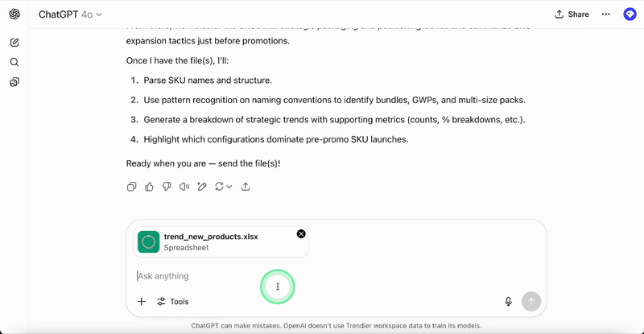The width and height of the screenshot is (644, 334).
Task: Read the response aloud
Action: pyautogui.click(x=184, y=187)
